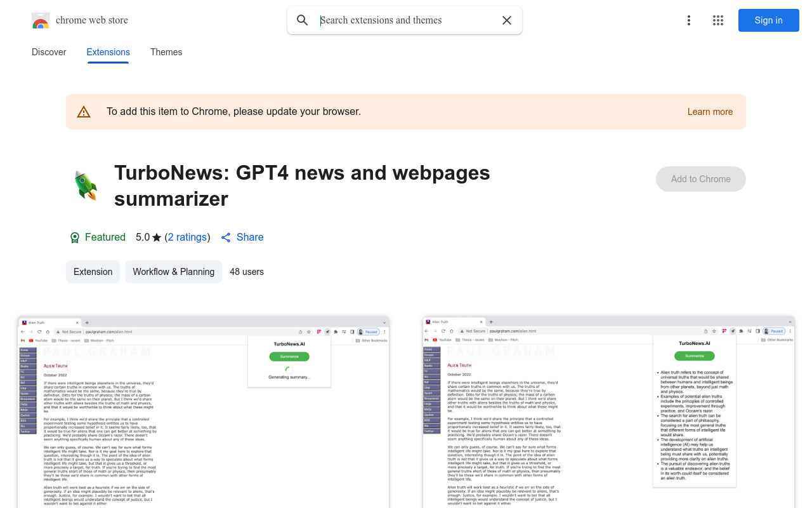Open the Workflow & Planning category chip
Screen dimensions: 812x508
point(173,272)
